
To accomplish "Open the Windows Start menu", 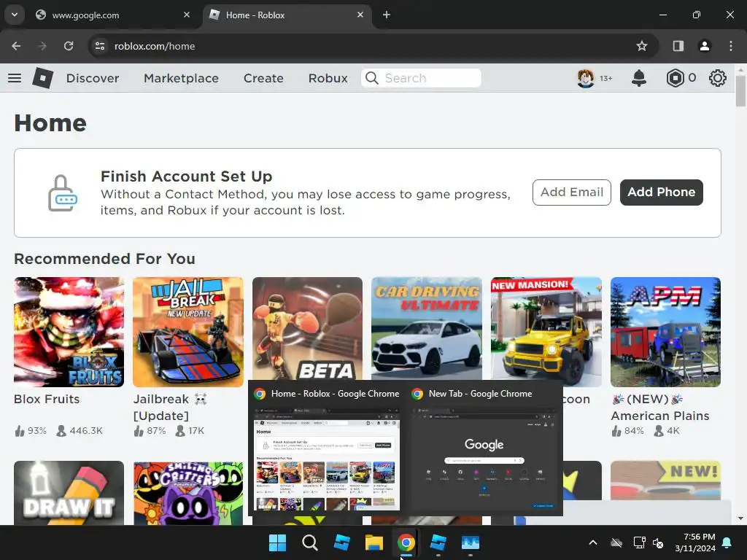I will pos(277,542).
